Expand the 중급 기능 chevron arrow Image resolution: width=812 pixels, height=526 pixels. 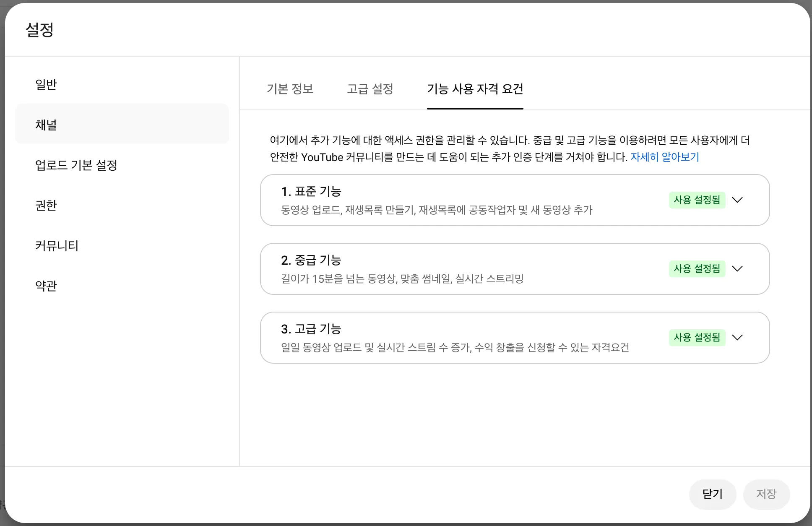coord(737,268)
